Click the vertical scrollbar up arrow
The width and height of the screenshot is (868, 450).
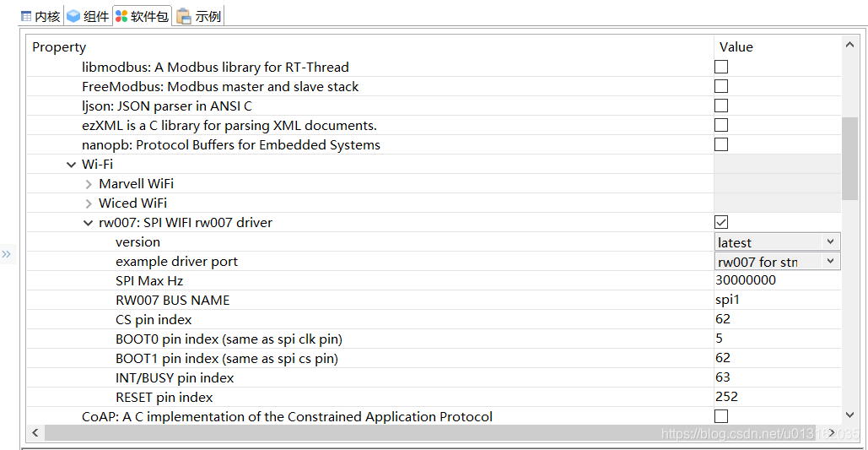coord(850,46)
